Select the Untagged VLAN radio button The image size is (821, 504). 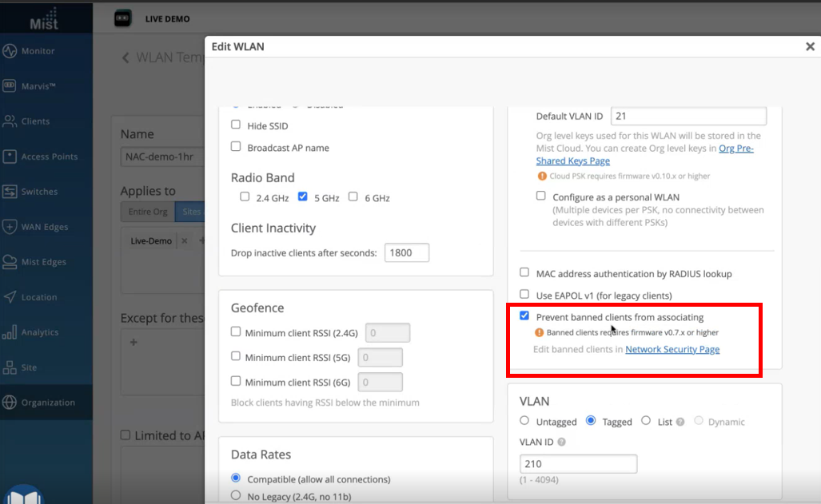pyautogui.click(x=524, y=421)
